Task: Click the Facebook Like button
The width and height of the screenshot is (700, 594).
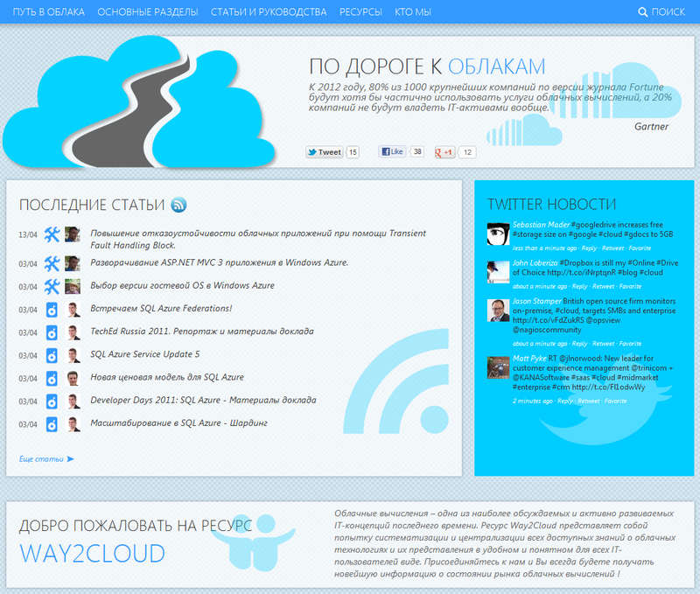Action: click(x=392, y=151)
